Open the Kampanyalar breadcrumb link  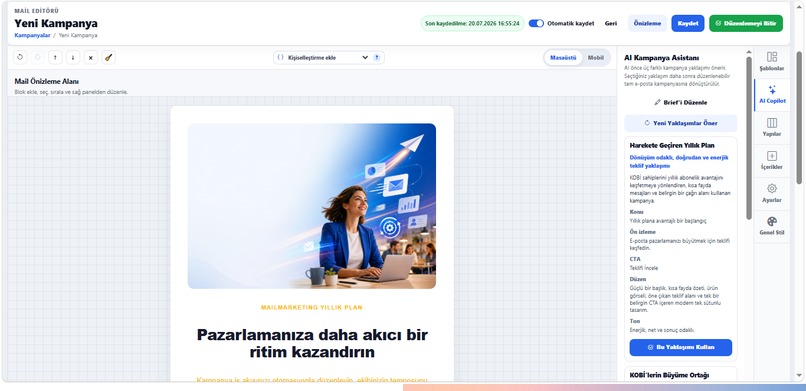32,35
